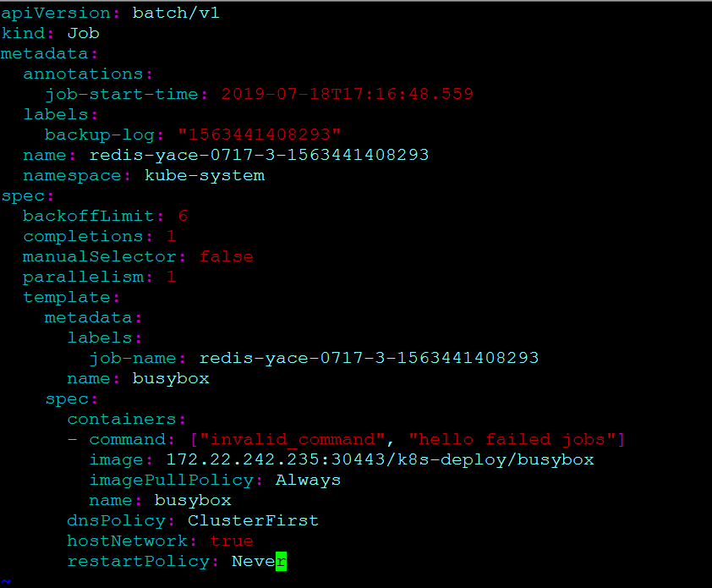712x588 pixels.
Task: Click the completions value 1
Action: (x=172, y=236)
